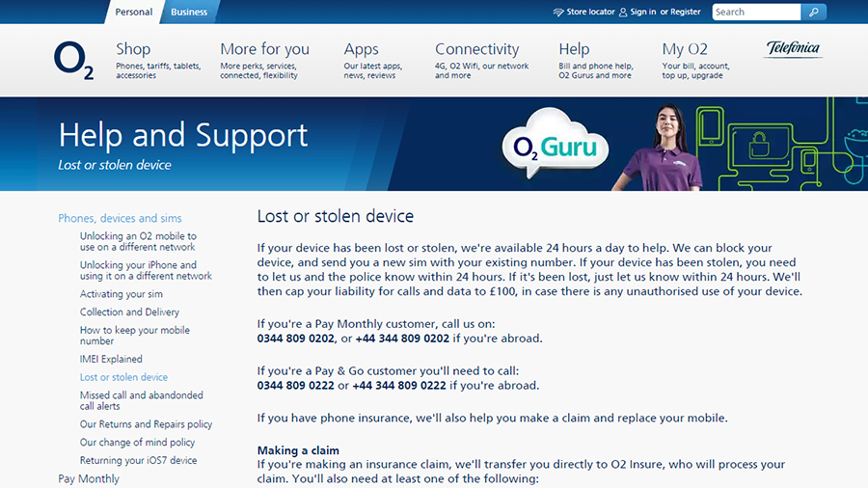Open Our change of mind policy
868x488 pixels.
pos(137,442)
